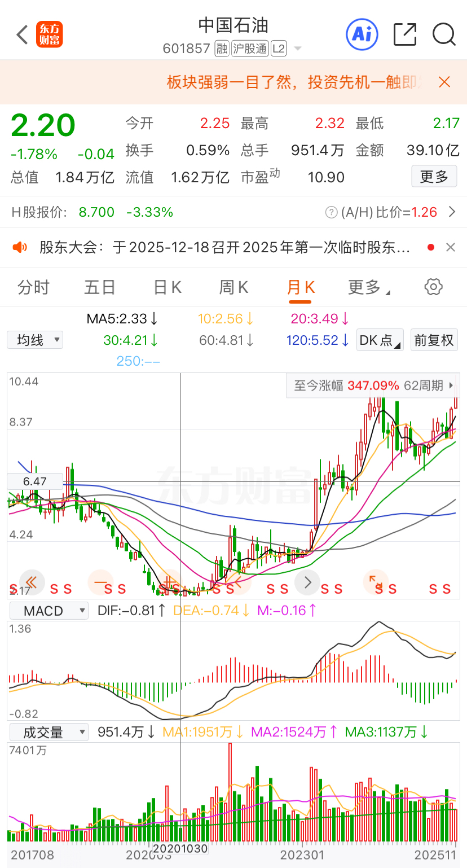
Task: Tap the back arrow icon
Action: (x=22, y=34)
